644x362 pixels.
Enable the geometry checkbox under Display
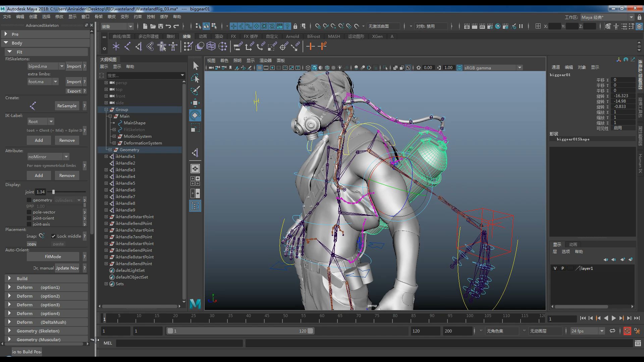(29, 200)
